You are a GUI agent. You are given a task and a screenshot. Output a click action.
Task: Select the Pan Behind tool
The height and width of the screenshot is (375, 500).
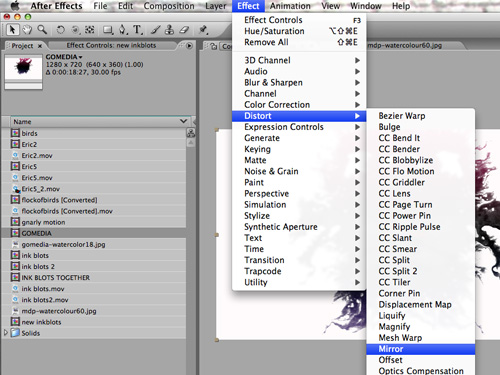(89, 30)
